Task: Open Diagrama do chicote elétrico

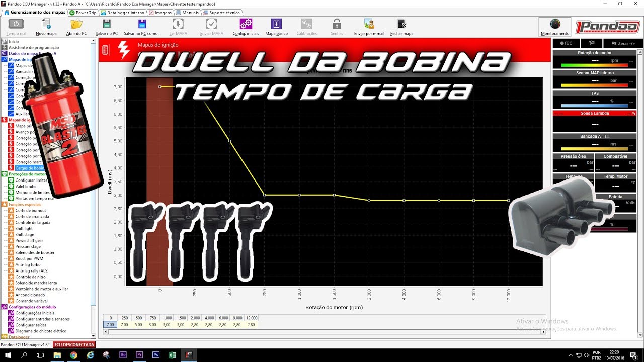Action: pos(41,331)
